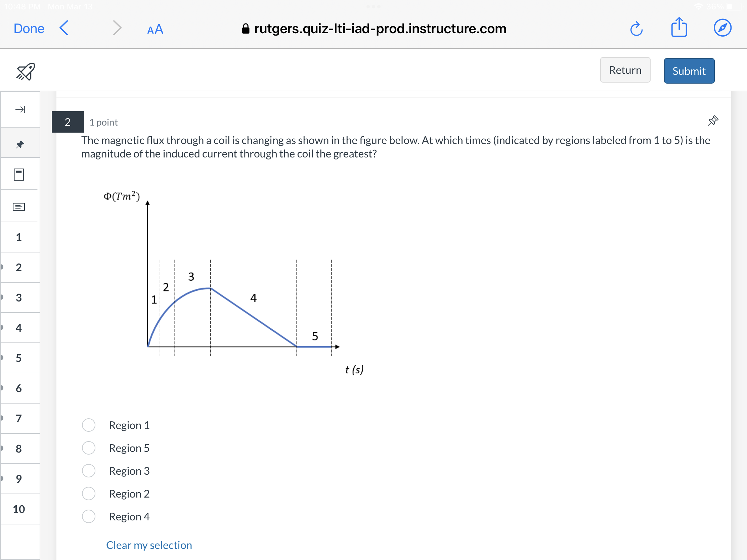Screen dimensions: 747x560
Task: Open the notes icon in the sidebar
Action: (x=19, y=206)
